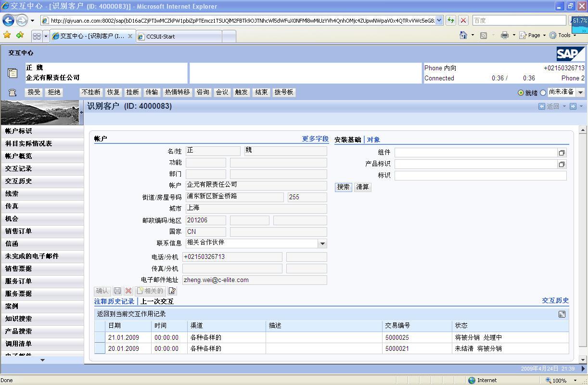Click the save disk icon below the account form
Viewport: 588px width, 385px height.
[117, 291]
